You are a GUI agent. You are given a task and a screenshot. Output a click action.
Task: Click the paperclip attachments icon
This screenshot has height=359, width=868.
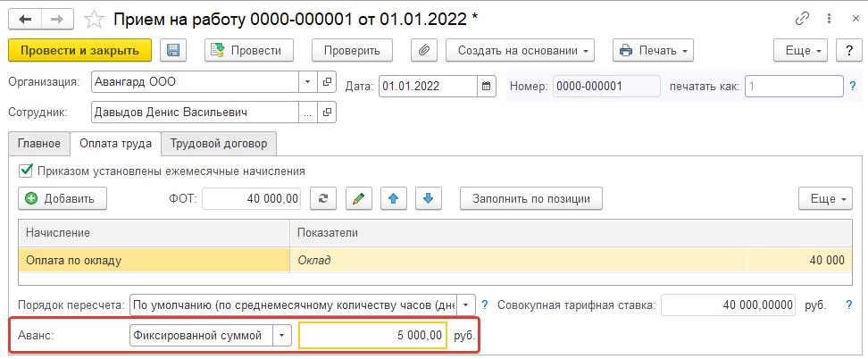[x=423, y=51]
